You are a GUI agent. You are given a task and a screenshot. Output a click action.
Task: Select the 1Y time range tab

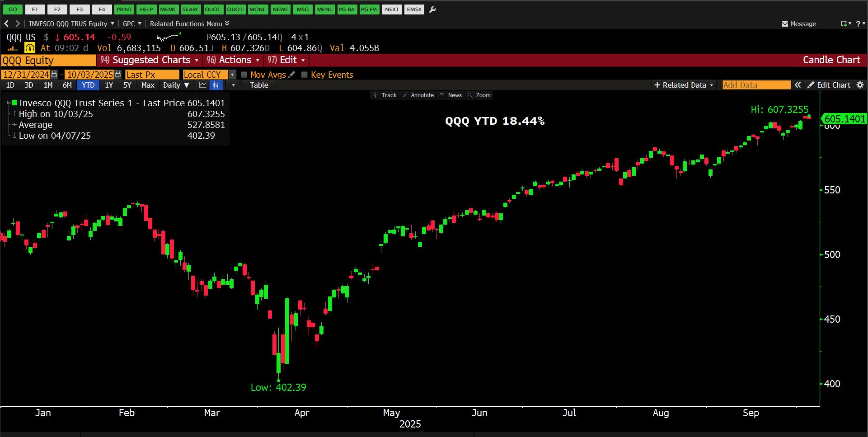click(x=109, y=85)
